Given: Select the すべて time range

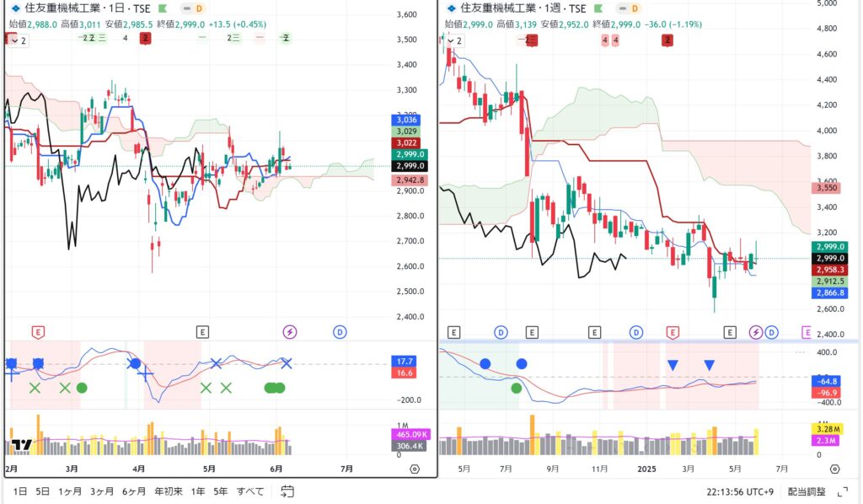Looking at the screenshot, I should (250, 491).
